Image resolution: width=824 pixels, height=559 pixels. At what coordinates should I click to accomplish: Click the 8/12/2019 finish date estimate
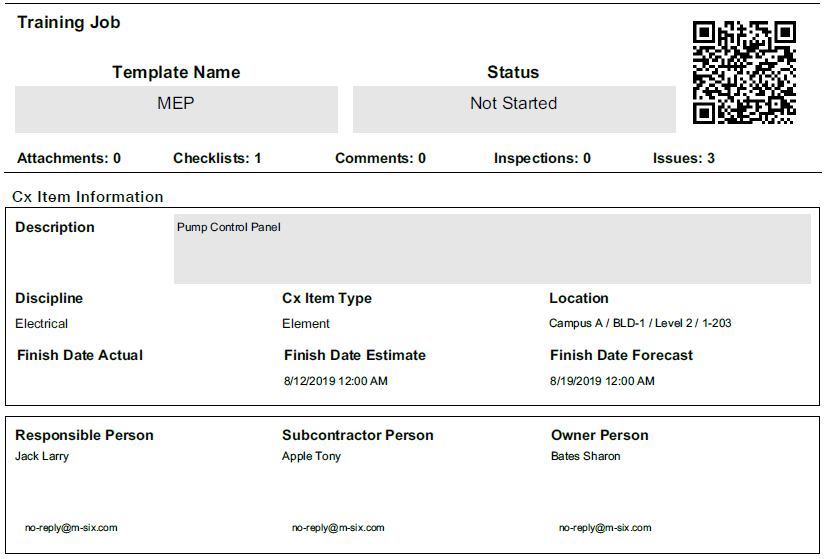pos(336,381)
